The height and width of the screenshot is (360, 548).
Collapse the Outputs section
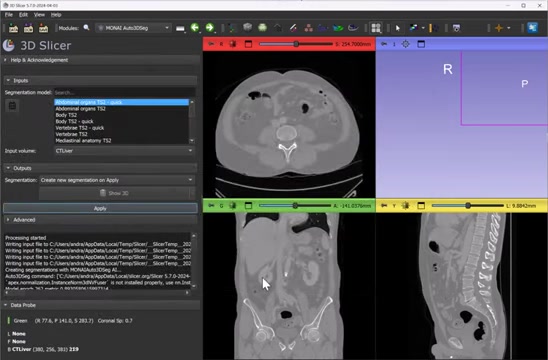[101, 168]
